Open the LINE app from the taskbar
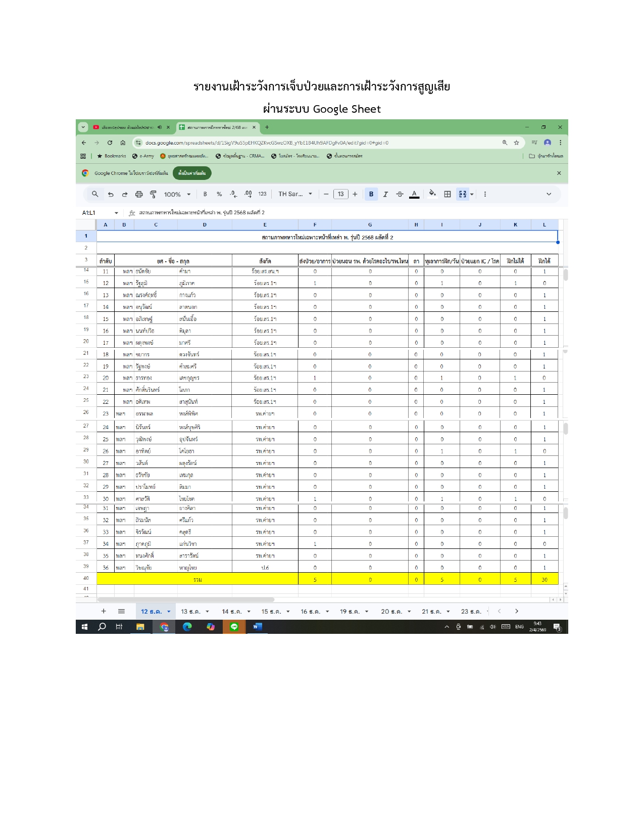 pyautogui.click(x=234, y=627)
